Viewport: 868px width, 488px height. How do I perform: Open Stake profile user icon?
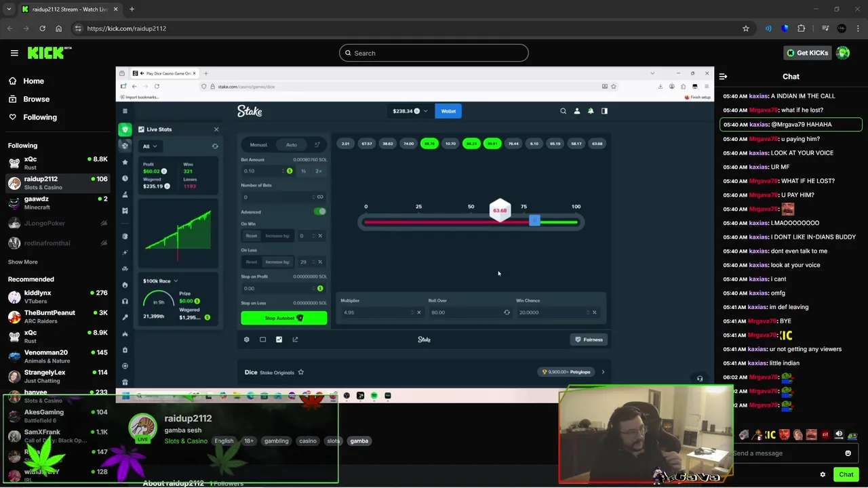[577, 111]
